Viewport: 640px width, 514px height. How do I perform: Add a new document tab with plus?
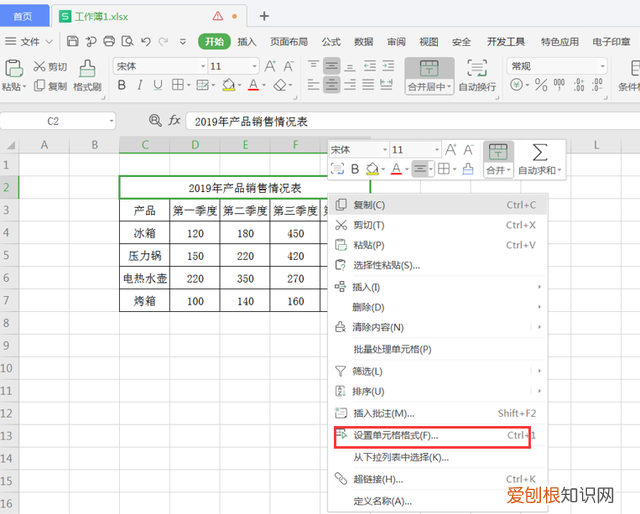pos(264,16)
